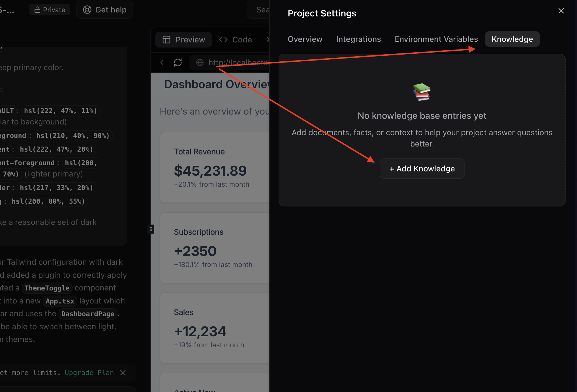577x392 pixels.
Task: Click the Dashboard Overview heading
Action: point(217,84)
